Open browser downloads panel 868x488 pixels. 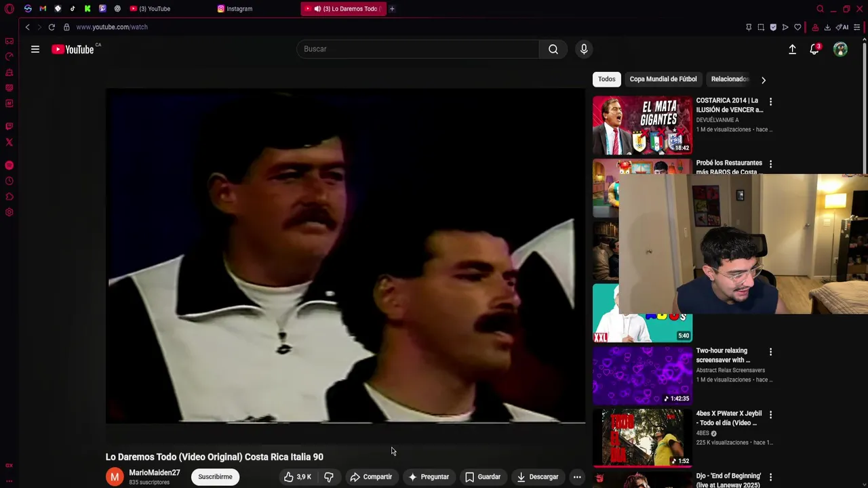(827, 27)
